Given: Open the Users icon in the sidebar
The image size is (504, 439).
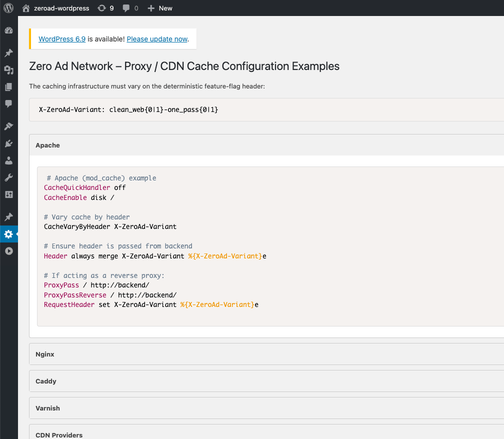Looking at the screenshot, I should pyautogui.click(x=8, y=161).
